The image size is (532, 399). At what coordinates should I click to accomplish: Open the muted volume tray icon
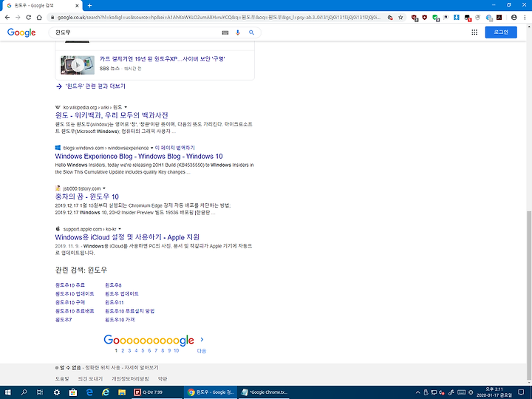click(x=443, y=392)
